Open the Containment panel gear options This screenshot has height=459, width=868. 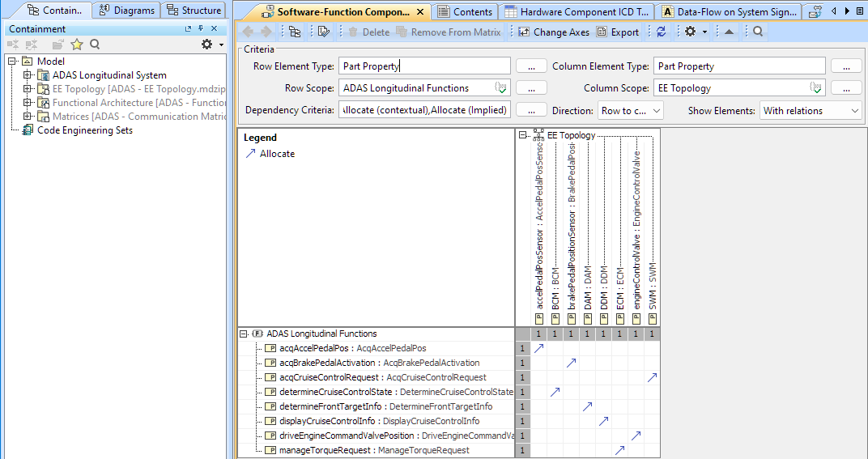(x=207, y=45)
